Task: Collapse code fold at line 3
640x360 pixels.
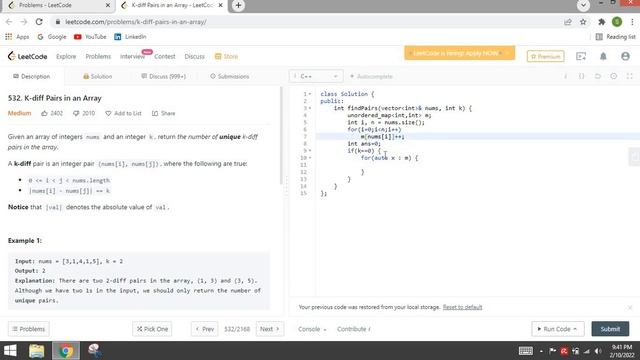Action: [x=310, y=108]
